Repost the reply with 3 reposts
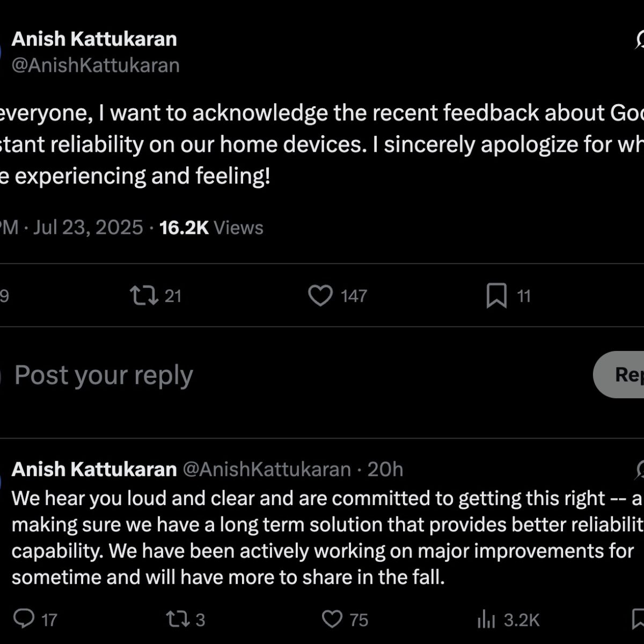 coord(177,620)
